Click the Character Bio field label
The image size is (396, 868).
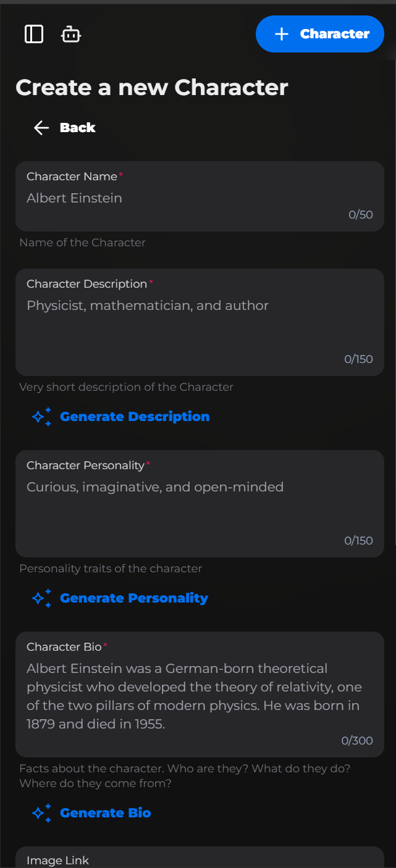64,647
